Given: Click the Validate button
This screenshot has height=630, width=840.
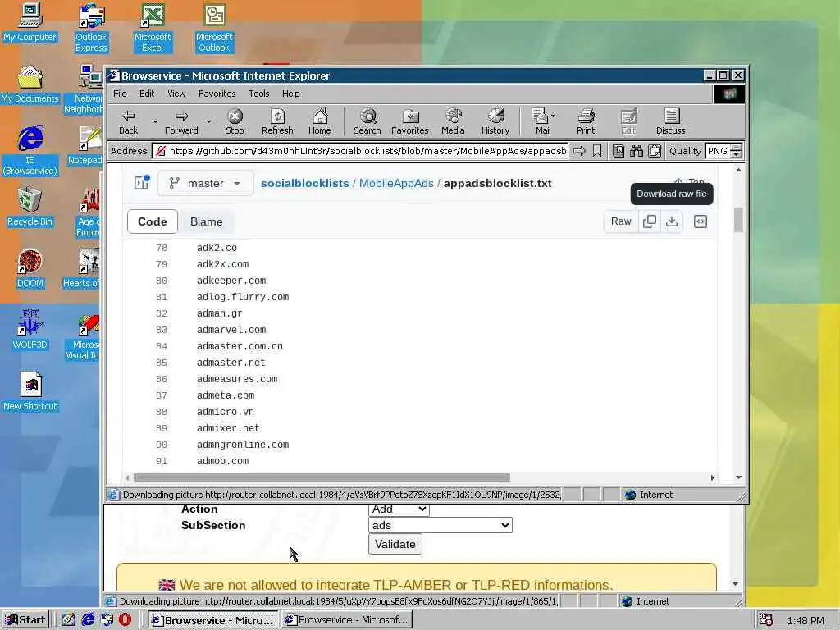Looking at the screenshot, I should pyautogui.click(x=395, y=545).
